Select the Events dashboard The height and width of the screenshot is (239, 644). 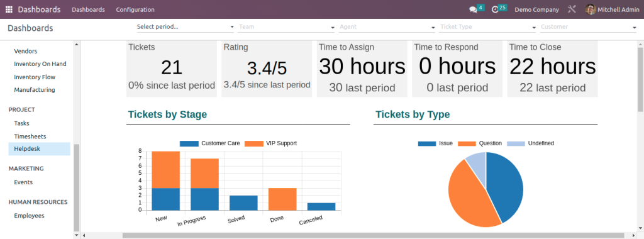pos(23,182)
